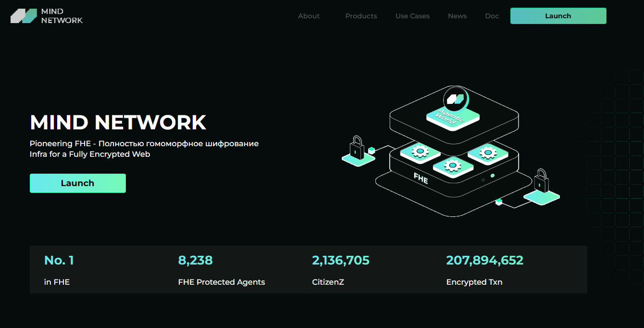Click the Encrypted Txn counter value

tap(484, 260)
